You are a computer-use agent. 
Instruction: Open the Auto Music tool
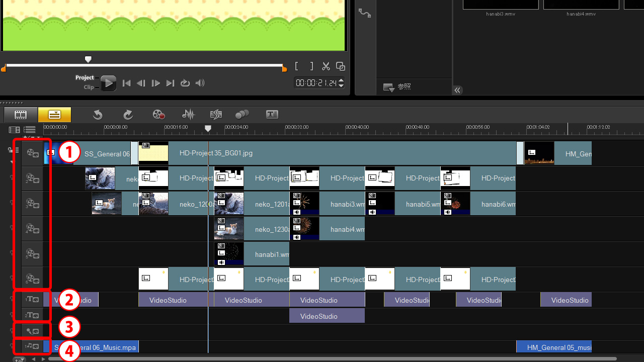tap(216, 115)
